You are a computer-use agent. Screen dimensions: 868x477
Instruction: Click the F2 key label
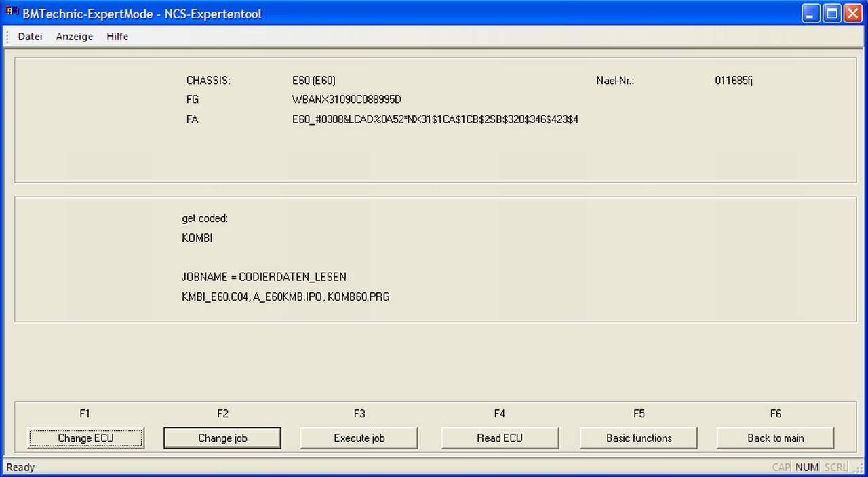(222, 413)
